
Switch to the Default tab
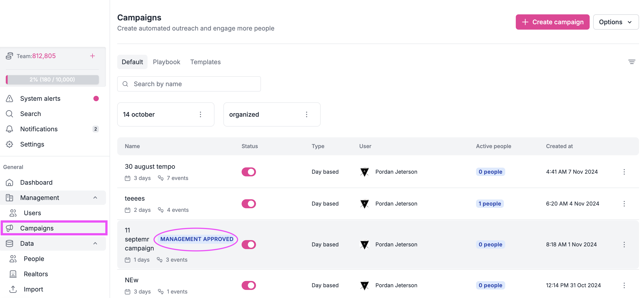pos(132,62)
